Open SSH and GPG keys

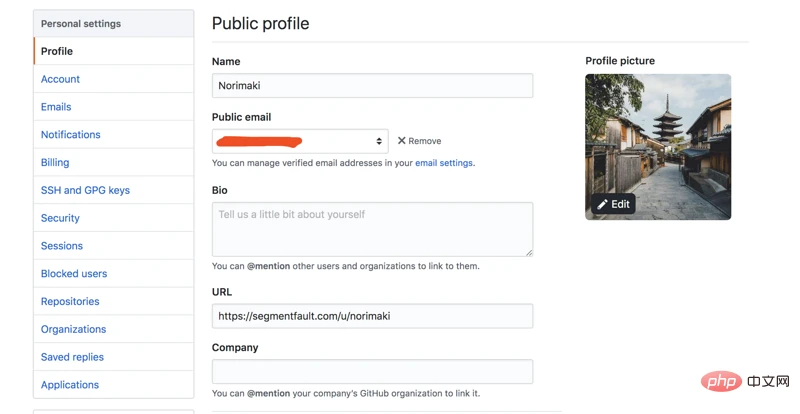tap(85, 190)
